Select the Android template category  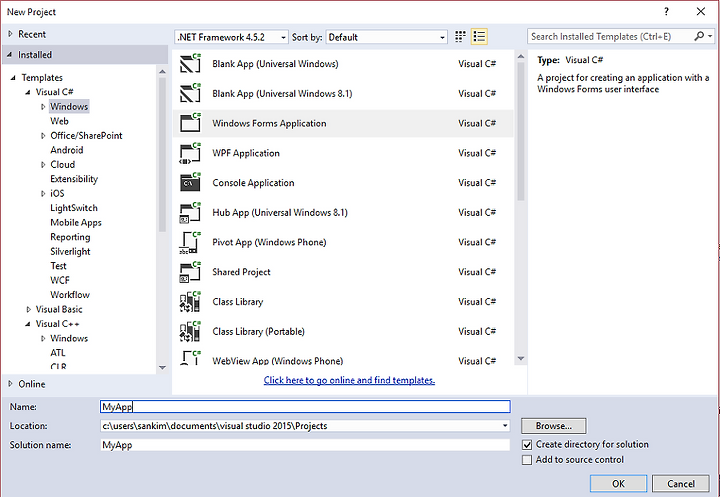(67, 150)
